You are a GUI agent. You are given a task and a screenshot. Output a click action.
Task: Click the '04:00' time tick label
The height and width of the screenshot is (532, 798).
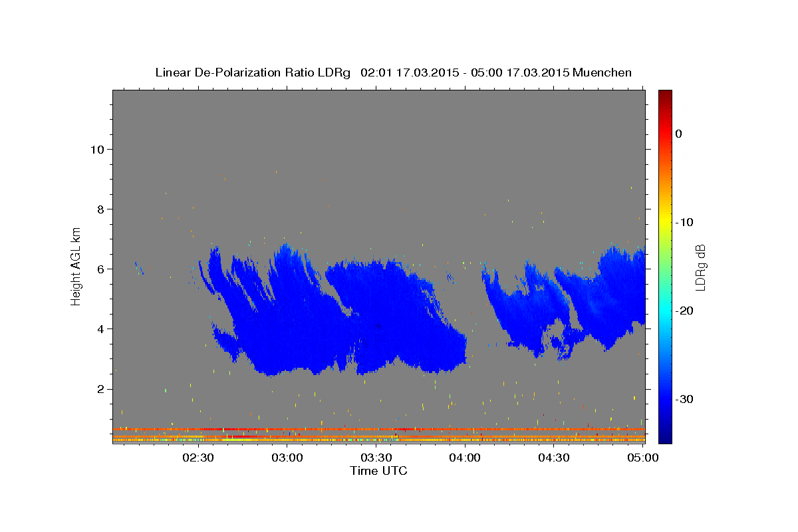[465, 458]
